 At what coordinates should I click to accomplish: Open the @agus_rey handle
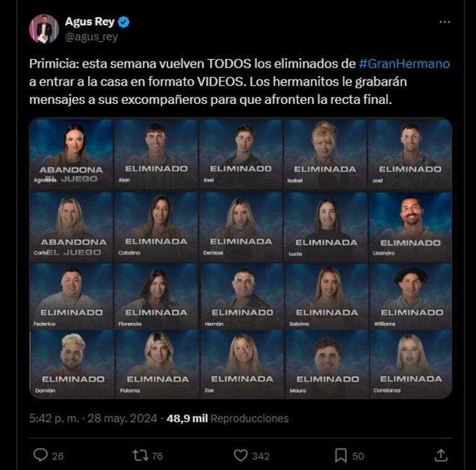(x=91, y=37)
